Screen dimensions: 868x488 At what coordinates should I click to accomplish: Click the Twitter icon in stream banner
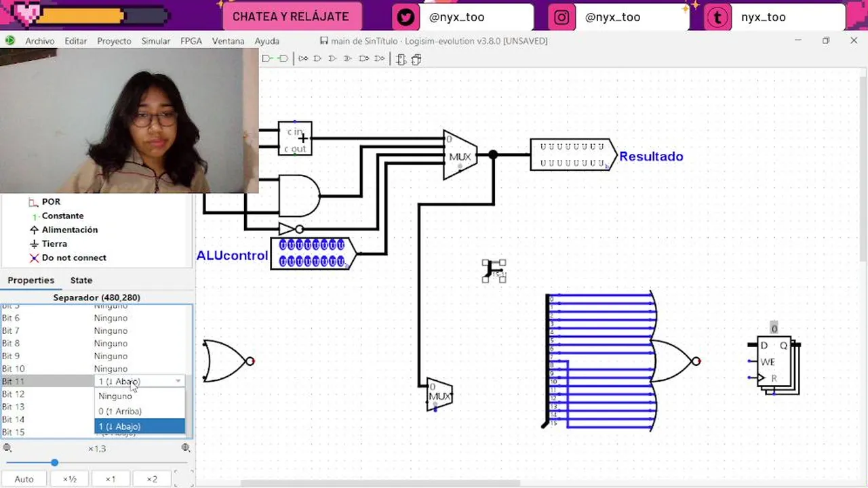coord(406,17)
